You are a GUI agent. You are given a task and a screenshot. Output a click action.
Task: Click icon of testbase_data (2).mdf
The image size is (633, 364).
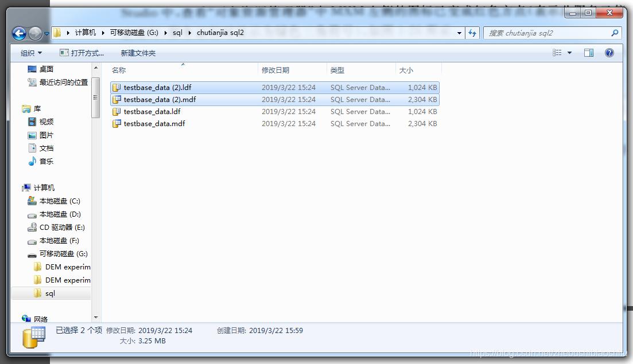pos(116,100)
